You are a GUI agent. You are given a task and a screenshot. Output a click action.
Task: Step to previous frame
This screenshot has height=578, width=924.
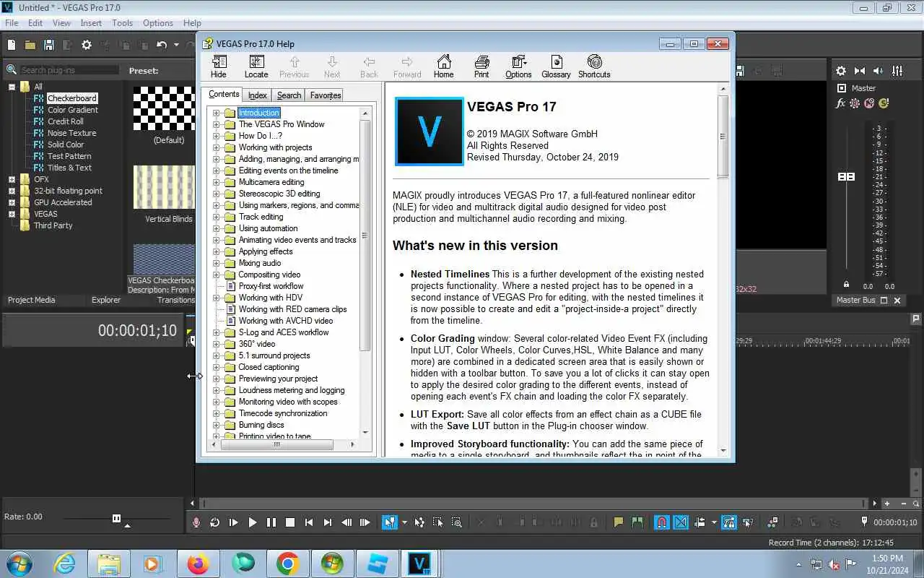pos(346,522)
